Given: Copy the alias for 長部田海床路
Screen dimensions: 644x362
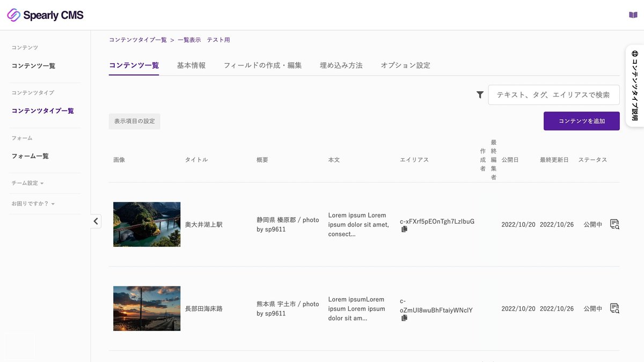Looking at the screenshot, I should tap(404, 317).
